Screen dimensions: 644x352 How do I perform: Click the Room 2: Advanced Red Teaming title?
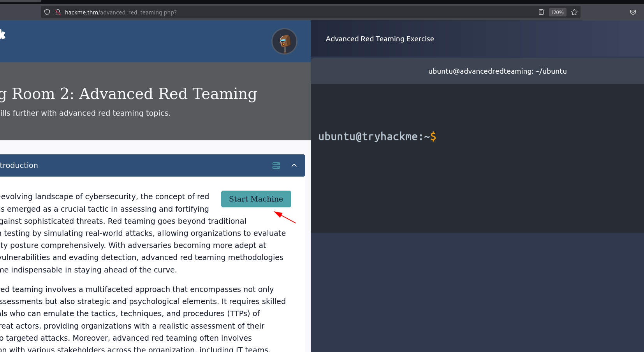point(134,94)
